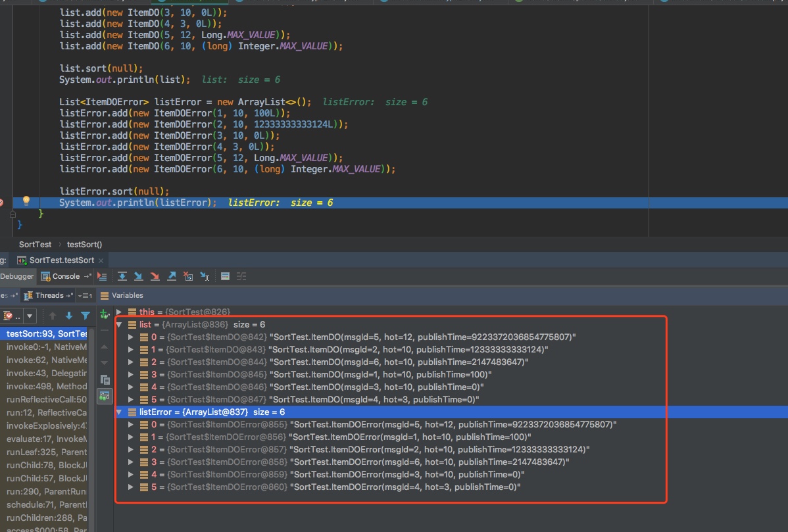Click the red Force Step Into icon
This screenshot has width=788, height=532.
coord(155,276)
